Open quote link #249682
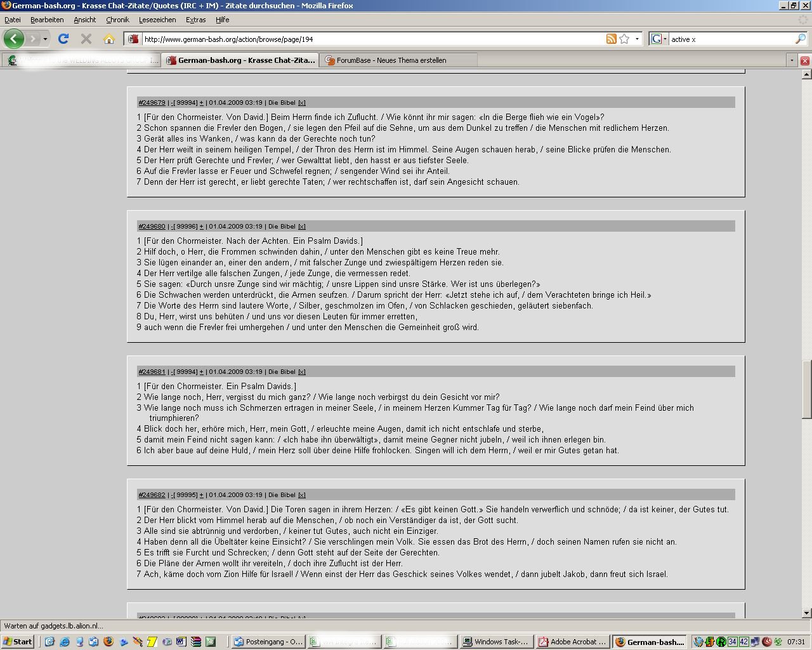 pyautogui.click(x=152, y=495)
